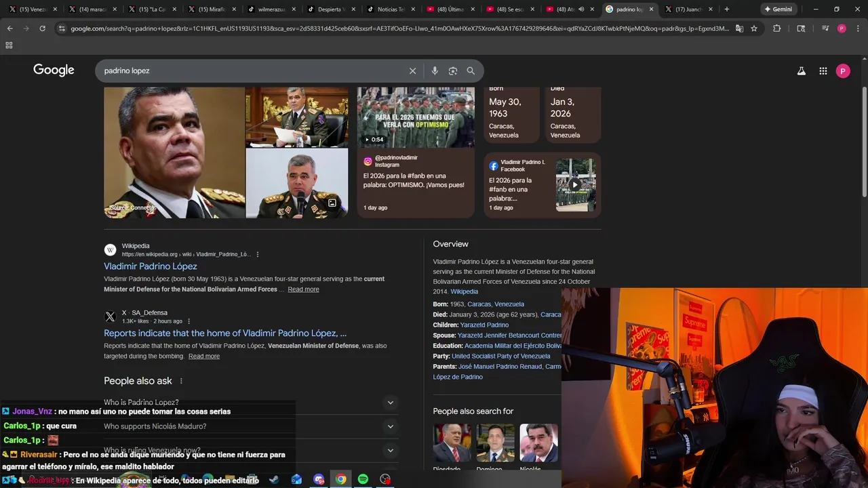Open more options for SA_Defensa result
The image size is (868, 488).
189,321
